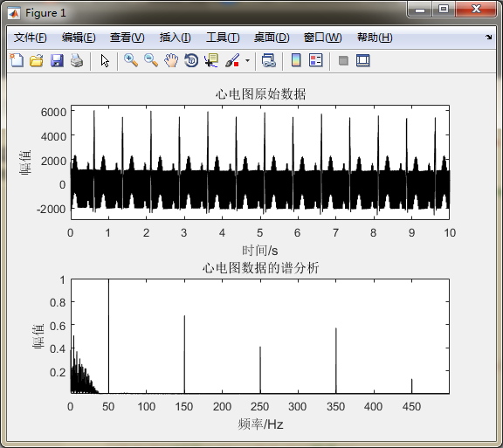Click the spectrum peak at 150 Hz
The image size is (503, 448).
[x=184, y=355]
